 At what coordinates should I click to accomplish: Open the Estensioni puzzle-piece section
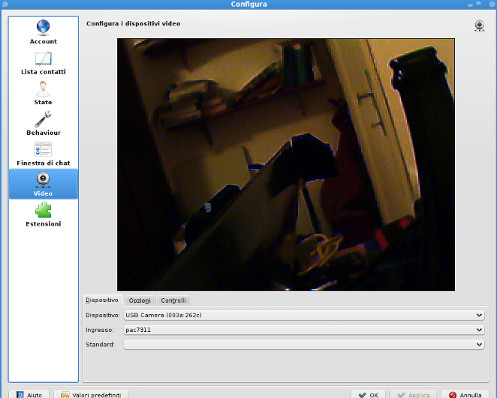tap(43, 215)
